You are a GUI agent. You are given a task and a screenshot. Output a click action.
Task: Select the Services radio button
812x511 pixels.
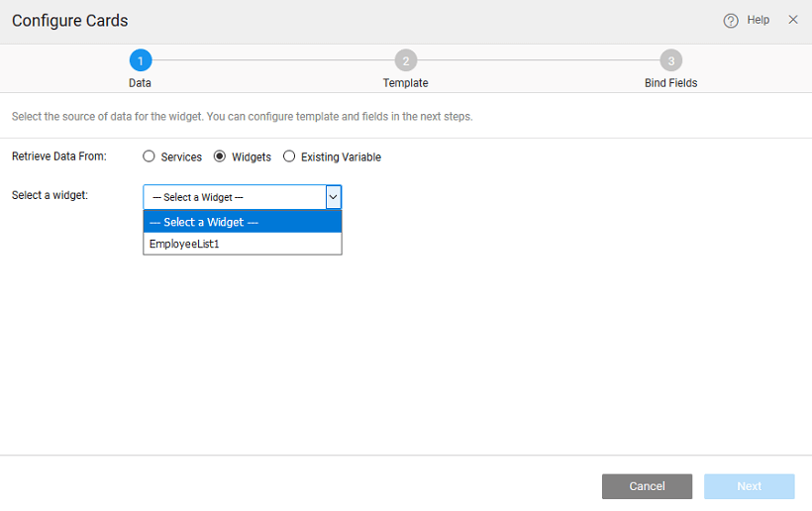point(149,156)
